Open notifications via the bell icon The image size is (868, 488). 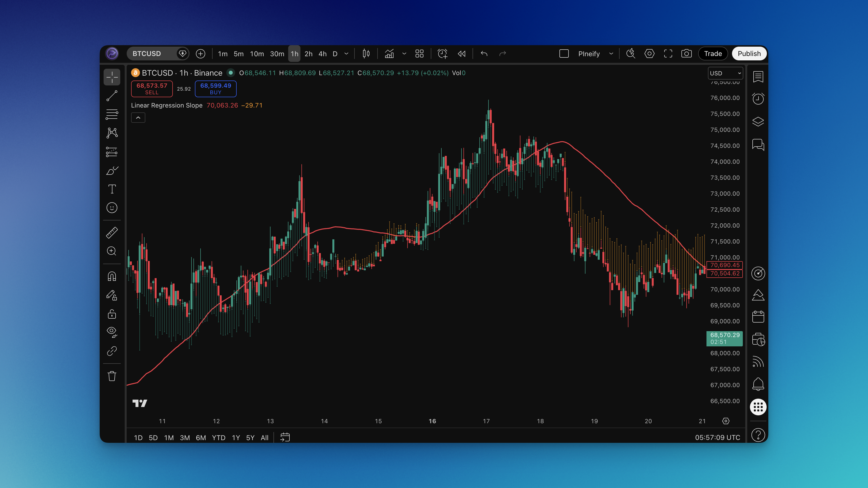(758, 384)
